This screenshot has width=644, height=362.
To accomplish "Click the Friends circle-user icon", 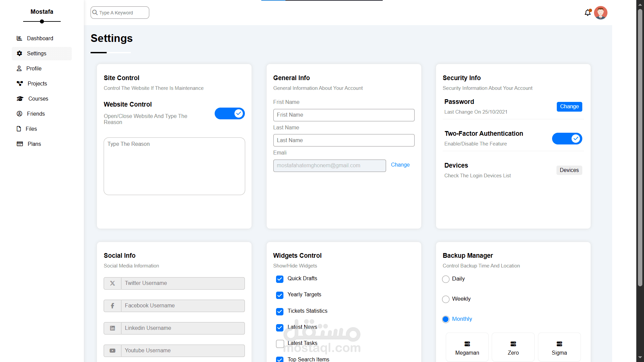I will point(19,114).
